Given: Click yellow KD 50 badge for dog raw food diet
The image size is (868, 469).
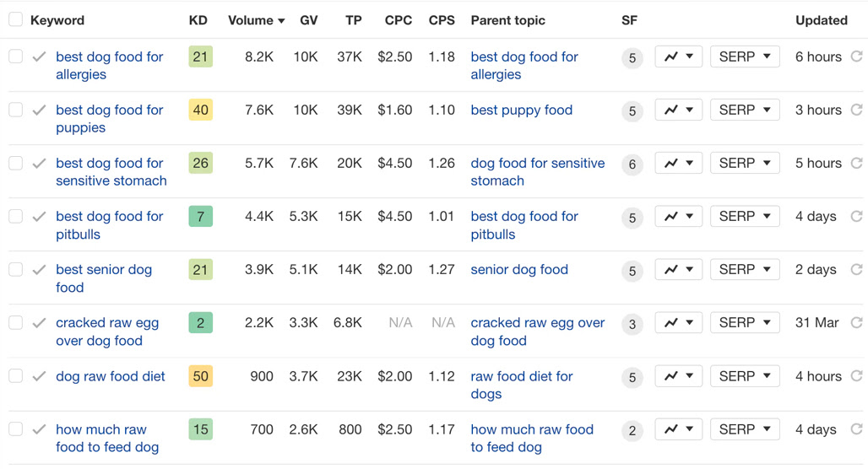Looking at the screenshot, I should point(200,376).
